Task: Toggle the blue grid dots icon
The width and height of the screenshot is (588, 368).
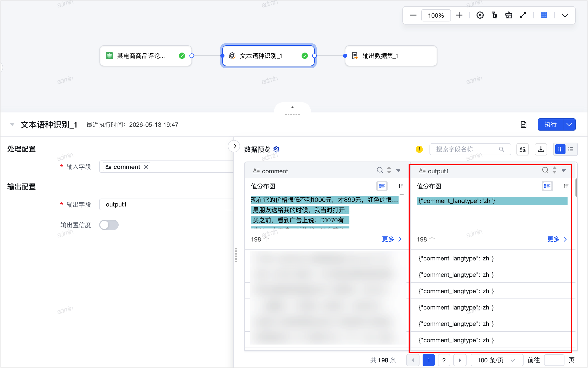Action: tap(544, 15)
